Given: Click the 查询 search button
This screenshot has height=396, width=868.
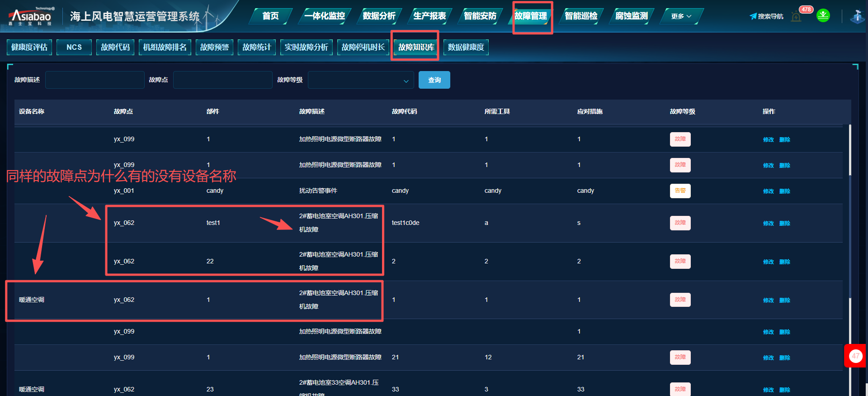Looking at the screenshot, I should (x=434, y=80).
